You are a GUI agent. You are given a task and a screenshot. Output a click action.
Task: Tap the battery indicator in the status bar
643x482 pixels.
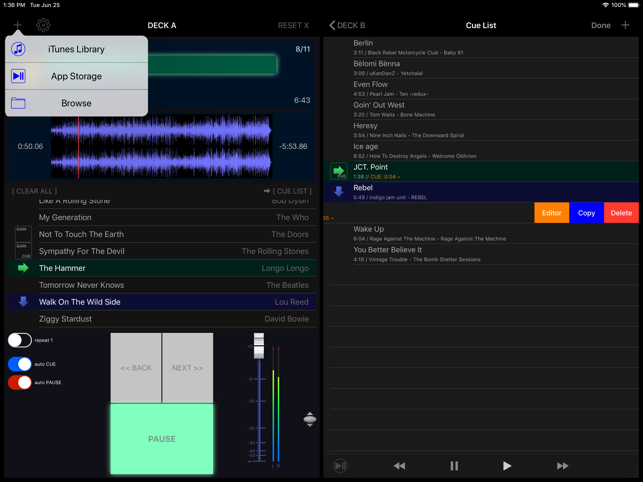pos(634,5)
